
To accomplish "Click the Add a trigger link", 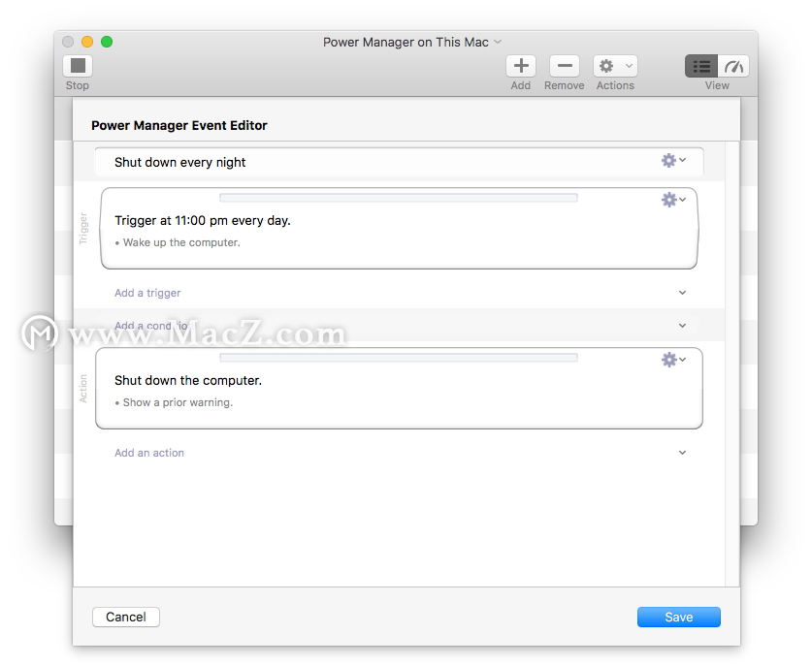I will pos(147,293).
